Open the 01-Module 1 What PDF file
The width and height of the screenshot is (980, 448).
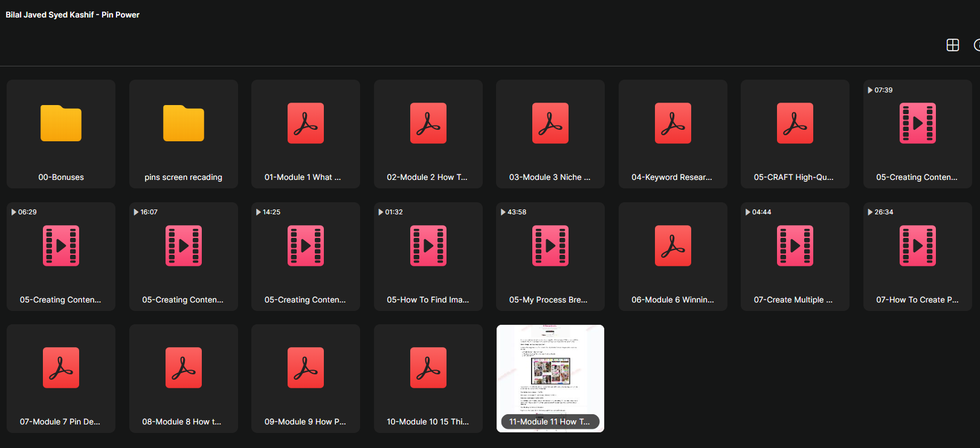tap(306, 134)
